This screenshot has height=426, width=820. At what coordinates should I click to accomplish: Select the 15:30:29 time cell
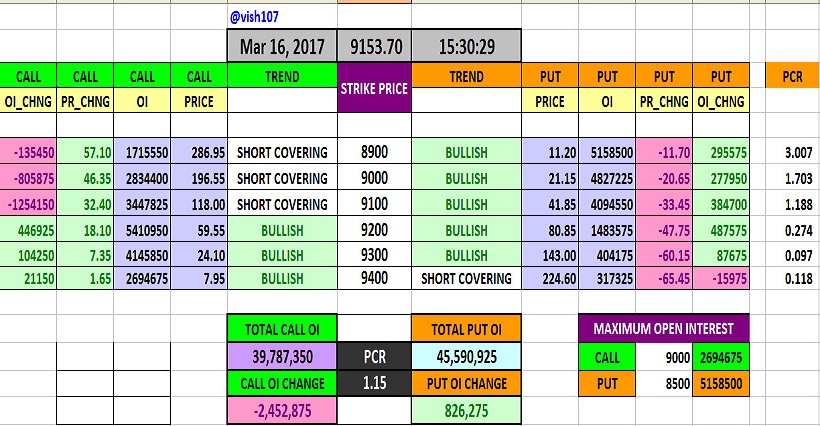pyautogui.click(x=465, y=46)
